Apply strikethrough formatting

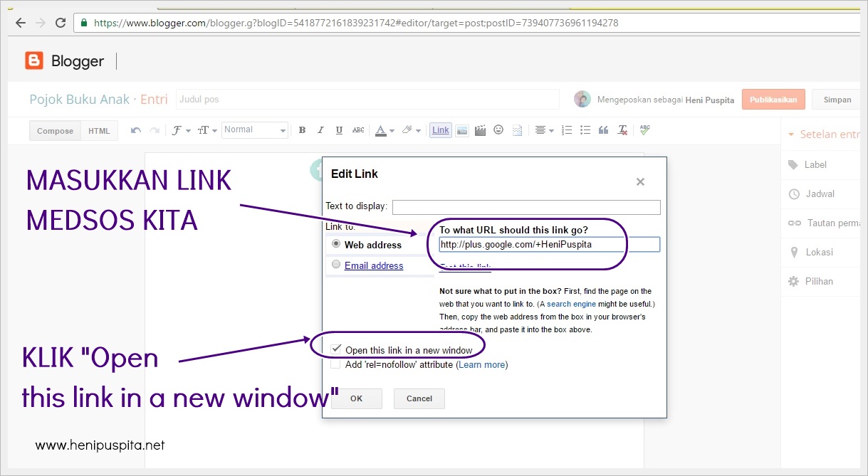[x=358, y=130]
